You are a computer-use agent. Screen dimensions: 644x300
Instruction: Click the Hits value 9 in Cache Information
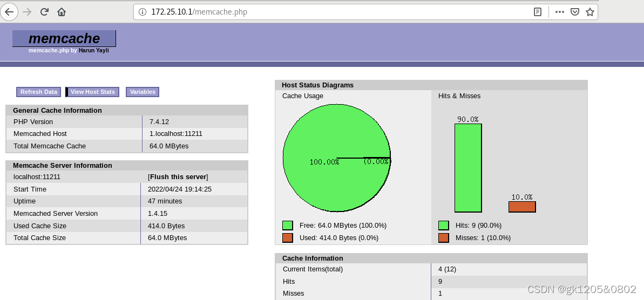pos(440,282)
